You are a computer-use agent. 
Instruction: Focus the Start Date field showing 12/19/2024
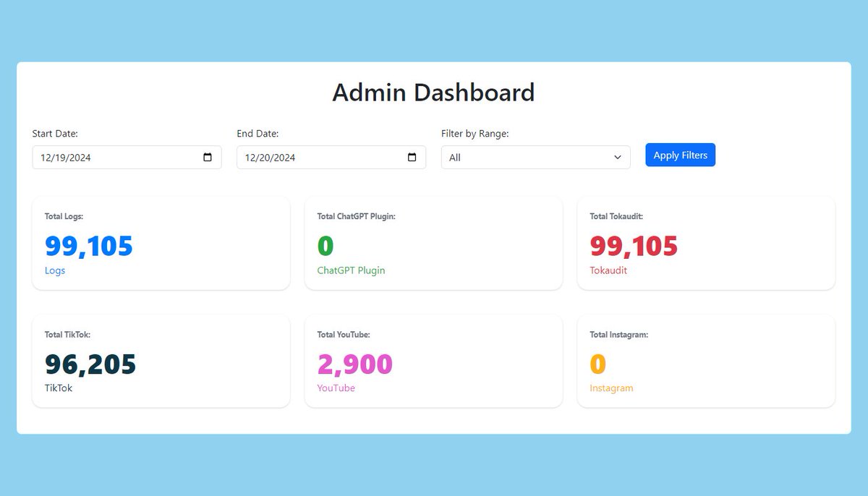click(x=127, y=157)
